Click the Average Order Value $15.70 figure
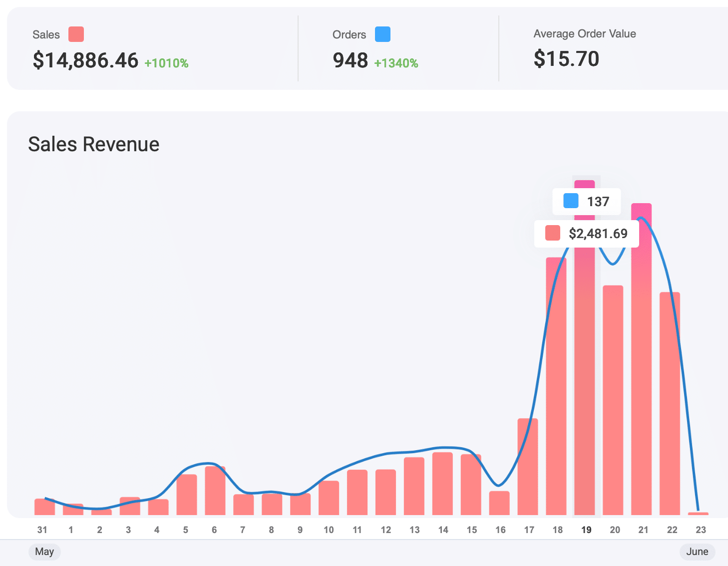 pos(566,59)
